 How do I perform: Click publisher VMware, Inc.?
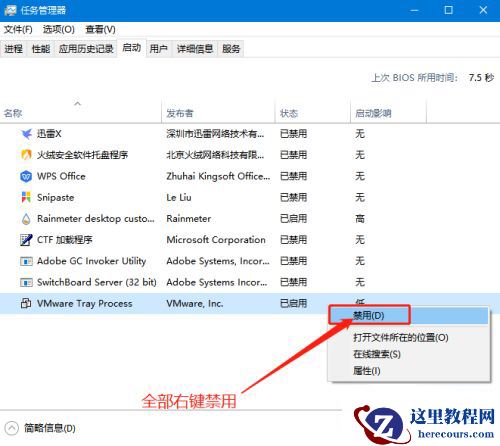195,304
